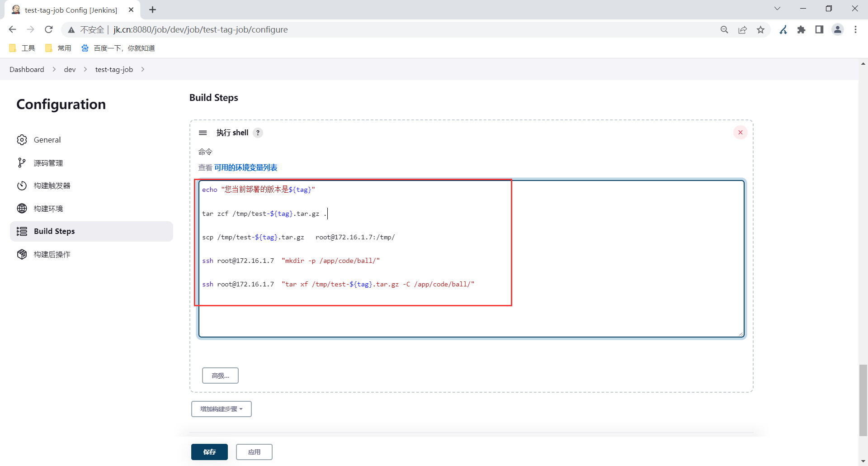Reload the Jenkins configure page
The image size is (868, 466).
click(49, 29)
